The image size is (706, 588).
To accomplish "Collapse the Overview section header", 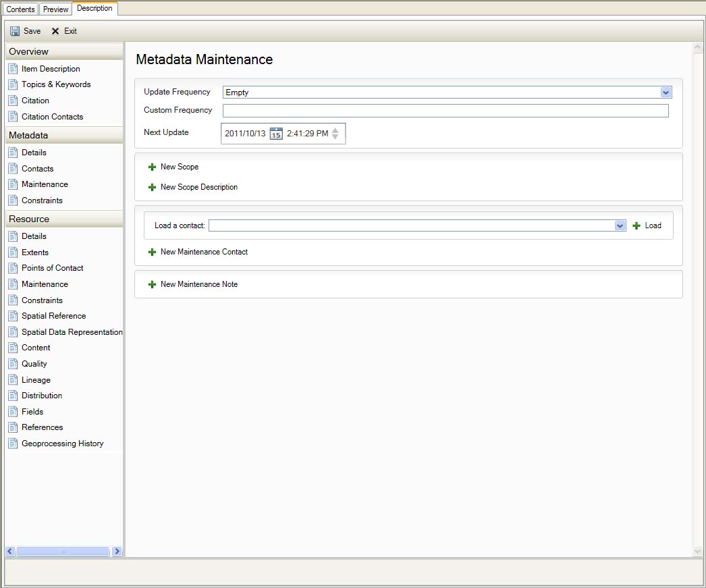I will 63,51.
